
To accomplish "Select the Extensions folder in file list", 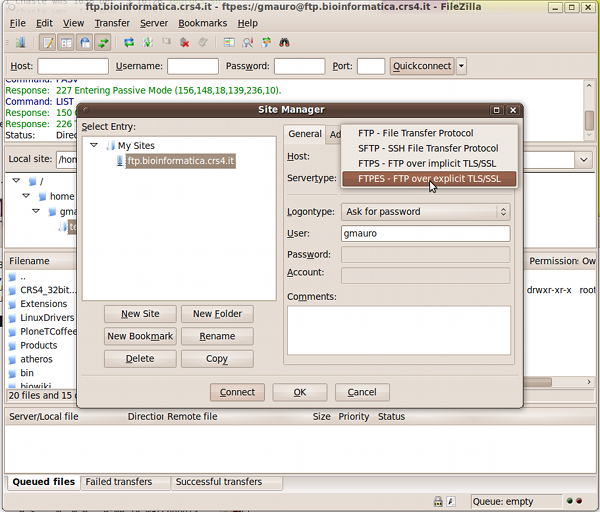I will (x=43, y=304).
